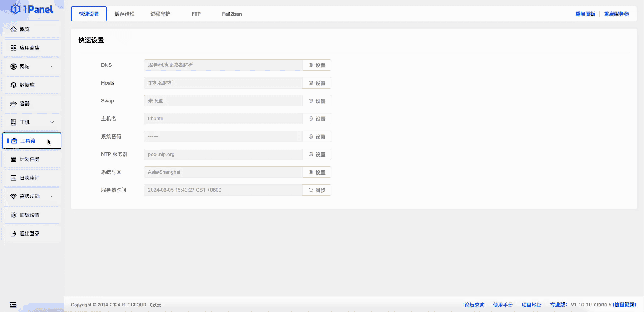Screen dimensions: 644x312
Task: Go to 面板设置 in sidebar
Action: click(31, 215)
